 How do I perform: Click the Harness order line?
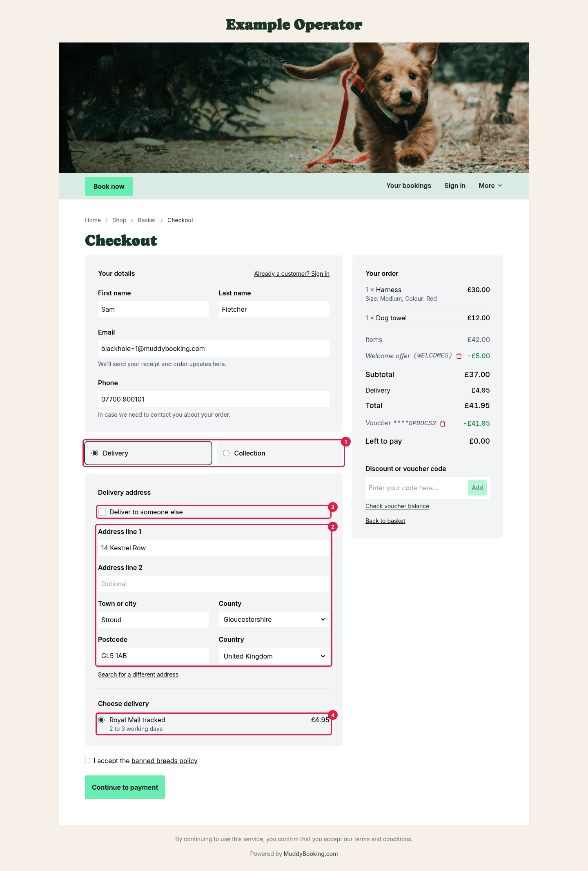click(x=428, y=294)
